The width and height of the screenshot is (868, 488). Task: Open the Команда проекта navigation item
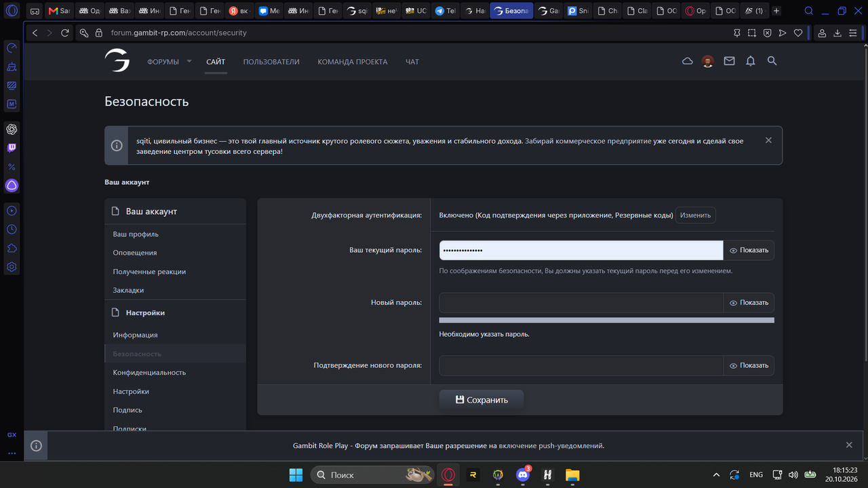[x=353, y=62]
